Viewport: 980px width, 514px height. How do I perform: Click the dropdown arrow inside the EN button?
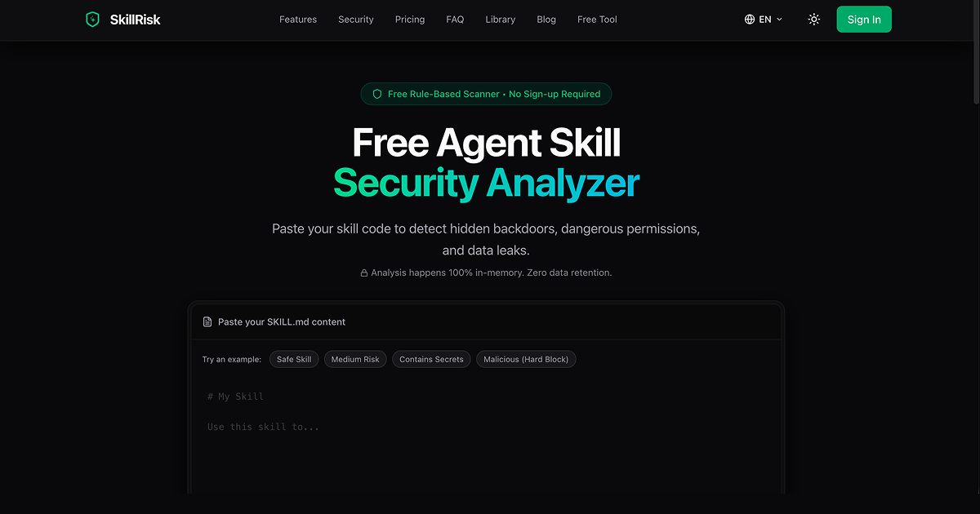coord(778,20)
